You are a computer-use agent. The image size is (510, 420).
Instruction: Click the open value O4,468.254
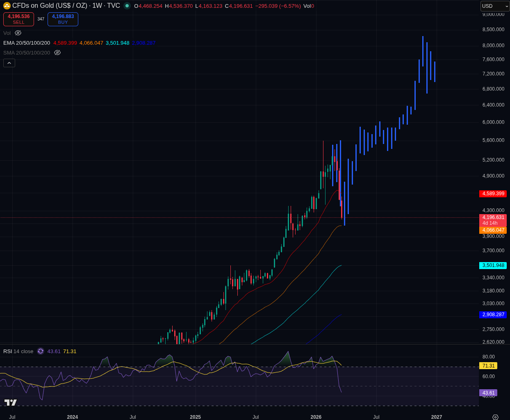tap(148, 6)
